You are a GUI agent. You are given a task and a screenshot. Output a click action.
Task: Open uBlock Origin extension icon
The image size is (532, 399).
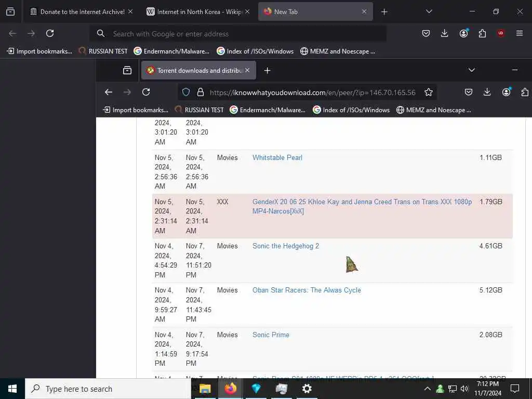pyautogui.click(x=501, y=33)
